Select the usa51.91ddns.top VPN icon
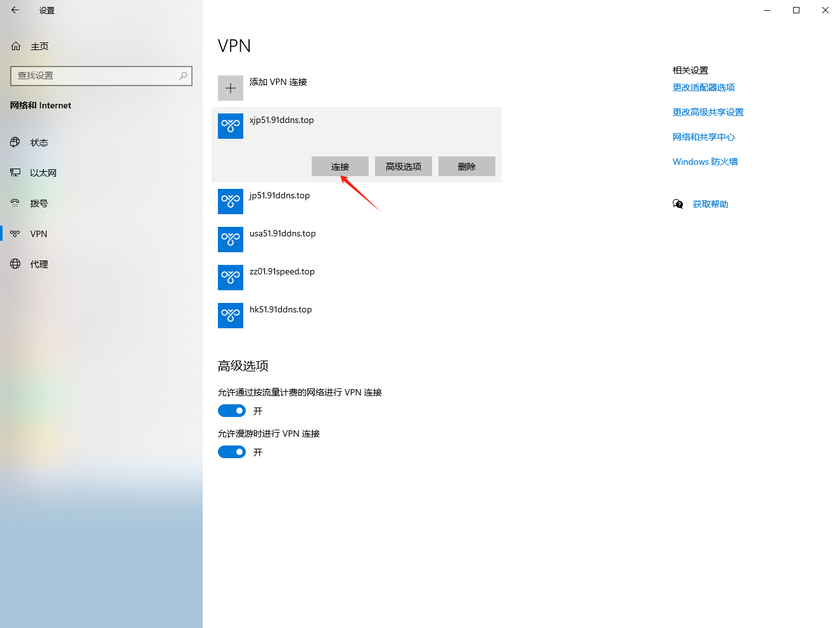Screen dimensions: 840x628 coord(231,240)
